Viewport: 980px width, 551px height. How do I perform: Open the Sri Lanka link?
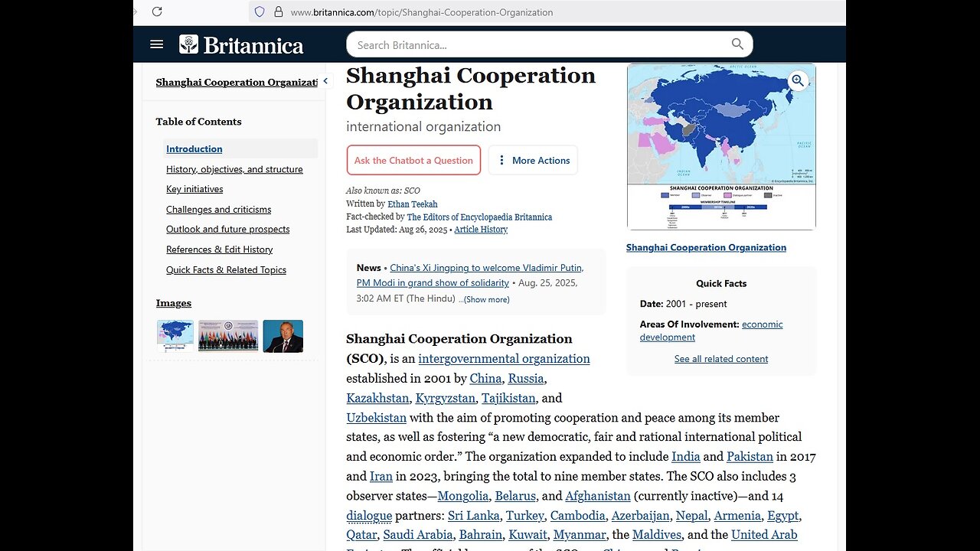point(474,516)
